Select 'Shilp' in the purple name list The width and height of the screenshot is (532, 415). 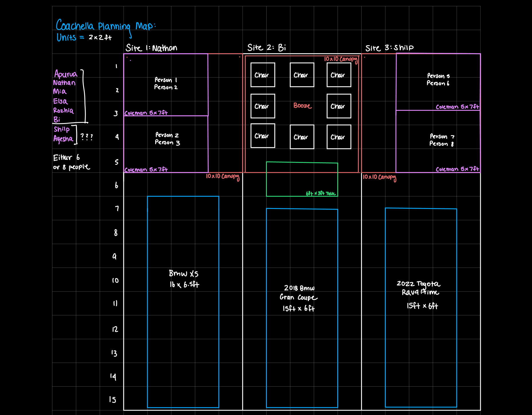point(62,129)
